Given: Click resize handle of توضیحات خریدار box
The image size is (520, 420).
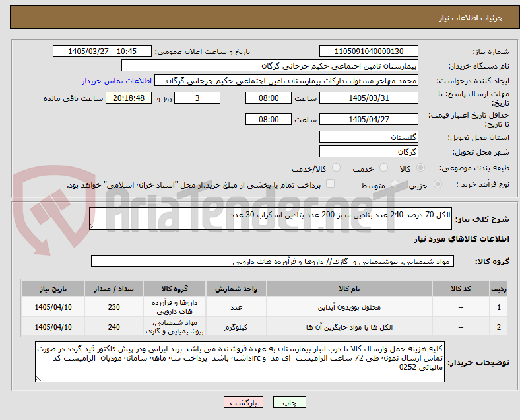Looking at the screenshot, I should 38,378.
